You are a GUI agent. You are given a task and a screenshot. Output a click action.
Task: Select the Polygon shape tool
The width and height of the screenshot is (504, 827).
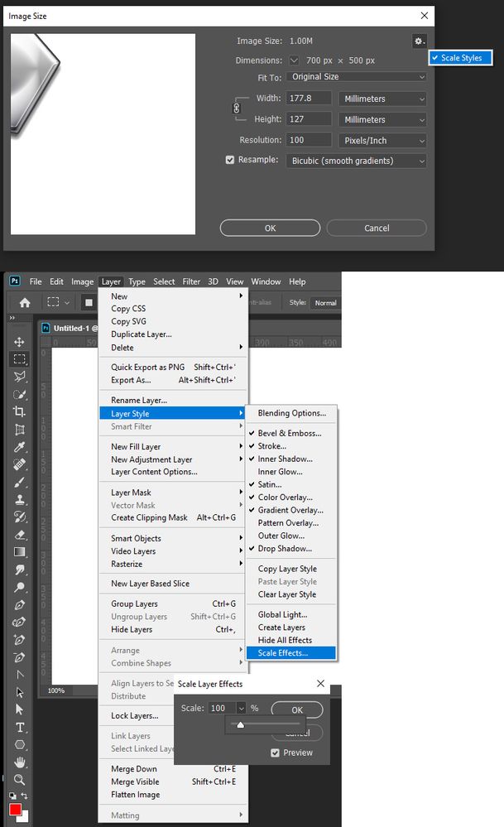[x=20, y=745]
